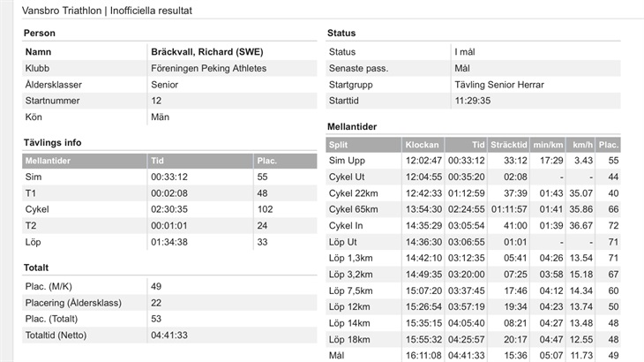
Task: Click the Startgrupp value Tävling Senior Herrar
Action: (x=498, y=85)
